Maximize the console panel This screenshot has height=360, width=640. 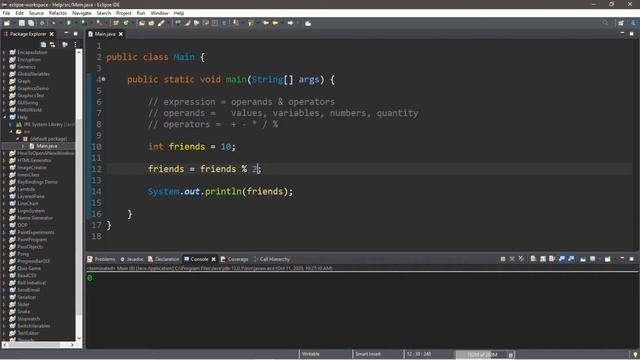tap(631, 259)
